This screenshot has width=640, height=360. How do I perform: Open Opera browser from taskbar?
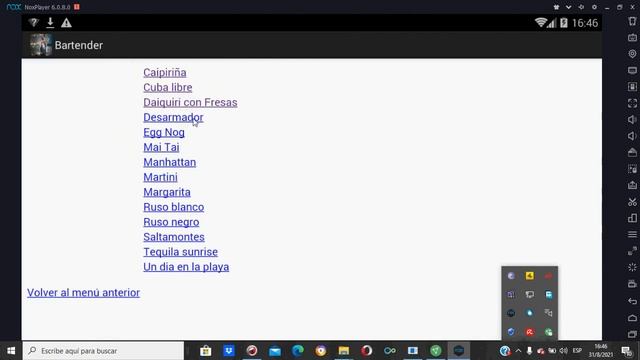tap(367, 351)
